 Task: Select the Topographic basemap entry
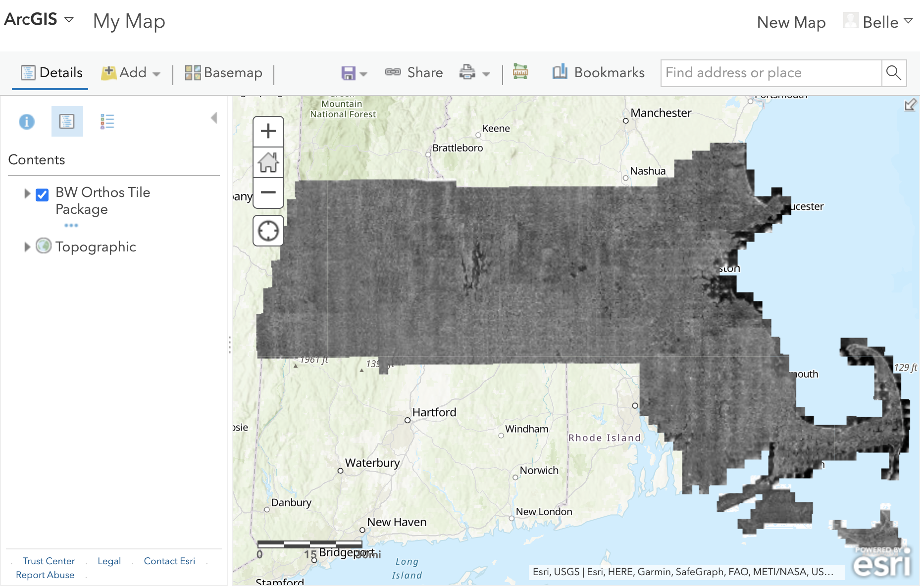click(96, 246)
